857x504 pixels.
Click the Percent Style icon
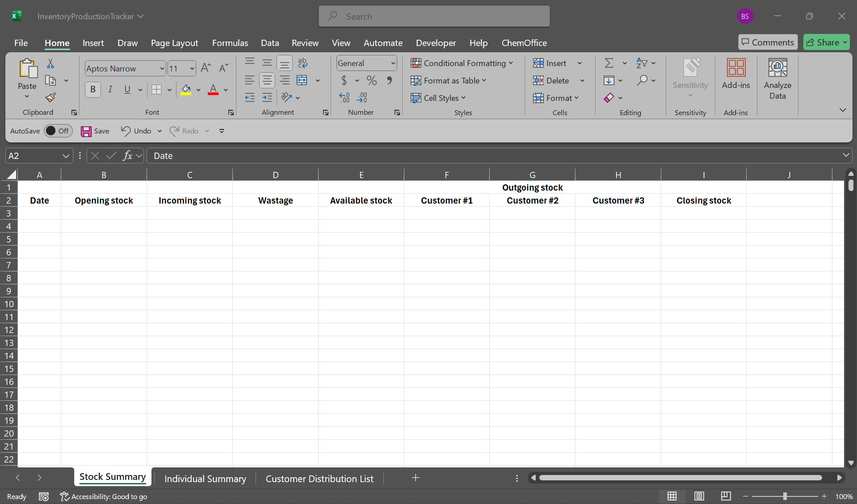371,80
